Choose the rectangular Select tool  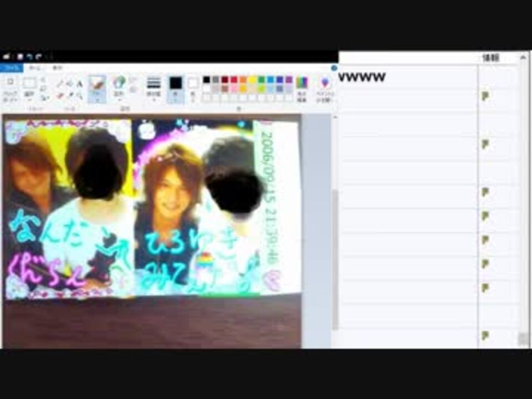[29, 83]
